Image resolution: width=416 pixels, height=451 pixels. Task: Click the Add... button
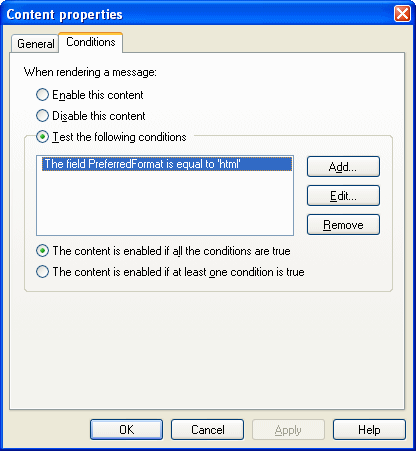pyautogui.click(x=343, y=167)
